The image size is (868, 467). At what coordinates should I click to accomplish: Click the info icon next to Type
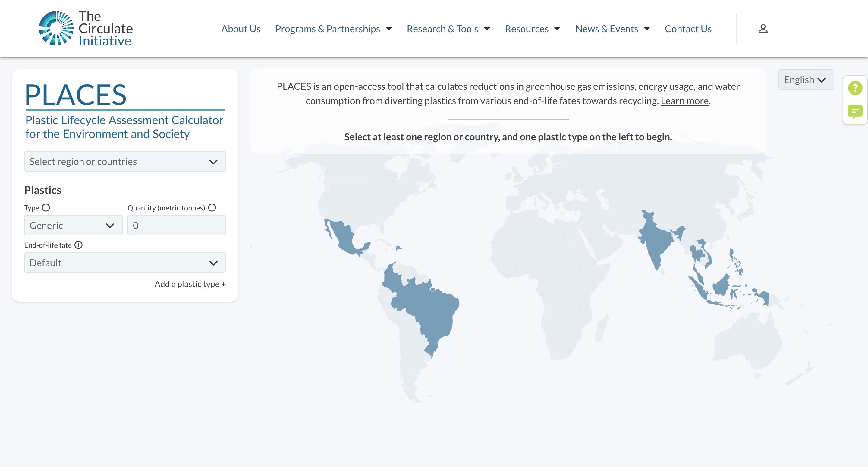point(46,207)
